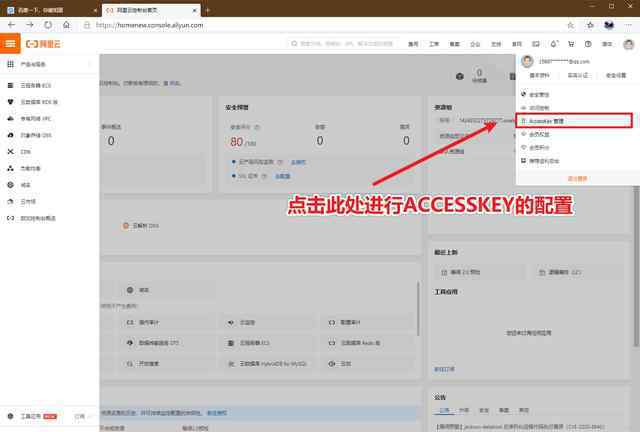640x432 pixels.
Task: Open the products and services grid icon
Action: [11, 64]
